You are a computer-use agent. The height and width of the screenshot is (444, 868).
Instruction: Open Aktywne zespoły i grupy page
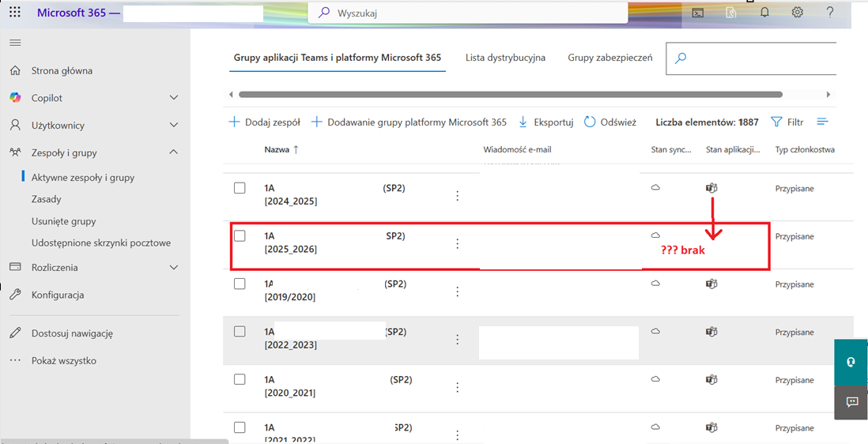pos(83,178)
